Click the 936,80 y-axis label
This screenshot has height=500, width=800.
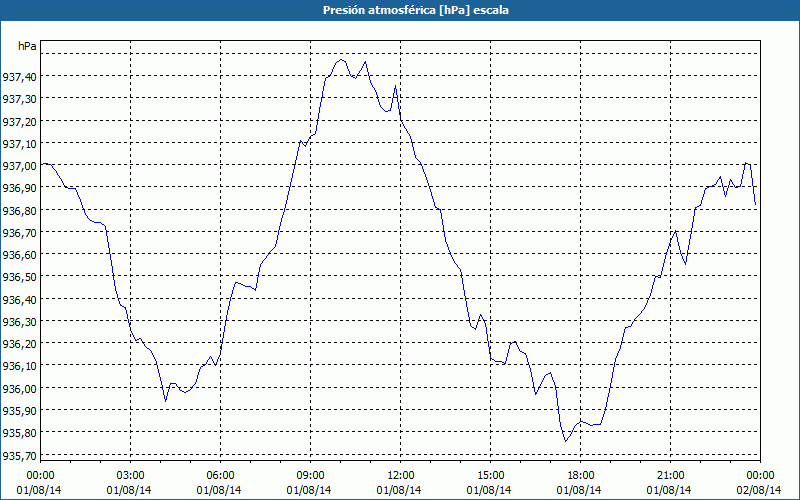tap(19, 211)
